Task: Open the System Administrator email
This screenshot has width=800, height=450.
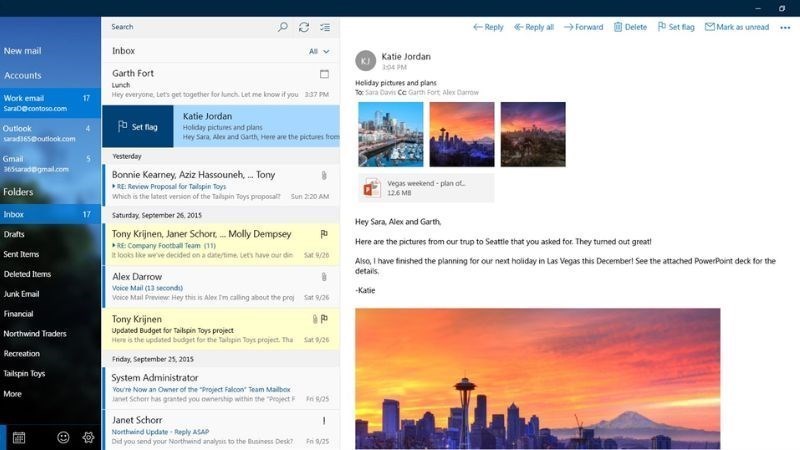Action: click(x=221, y=388)
